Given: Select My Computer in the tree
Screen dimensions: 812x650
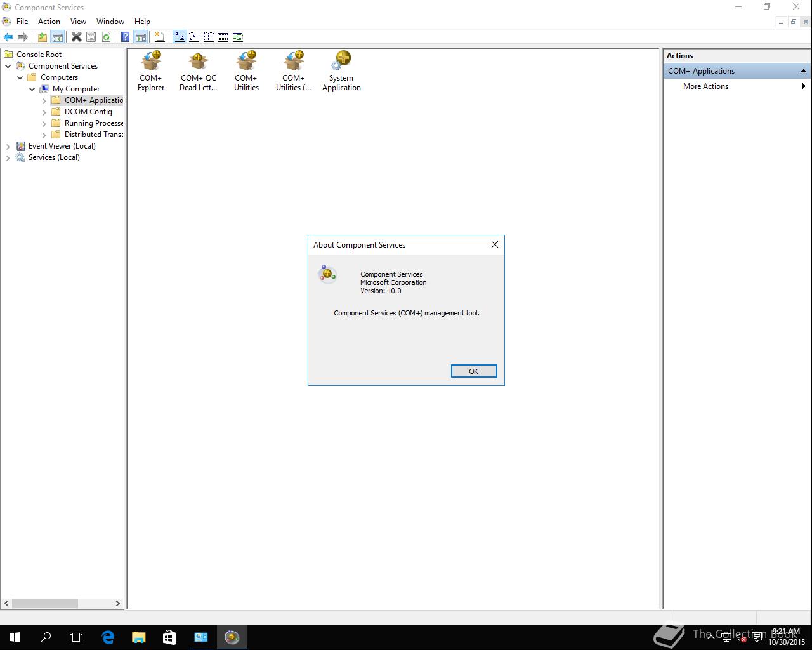Looking at the screenshot, I should point(76,89).
